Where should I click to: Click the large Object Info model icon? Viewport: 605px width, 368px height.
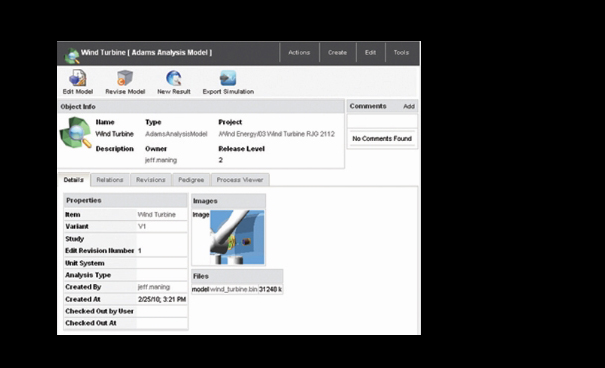click(75, 133)
